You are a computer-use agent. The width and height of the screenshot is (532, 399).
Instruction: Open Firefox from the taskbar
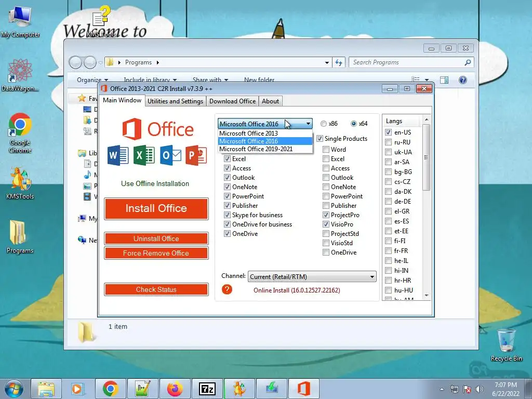coord(175,389)
